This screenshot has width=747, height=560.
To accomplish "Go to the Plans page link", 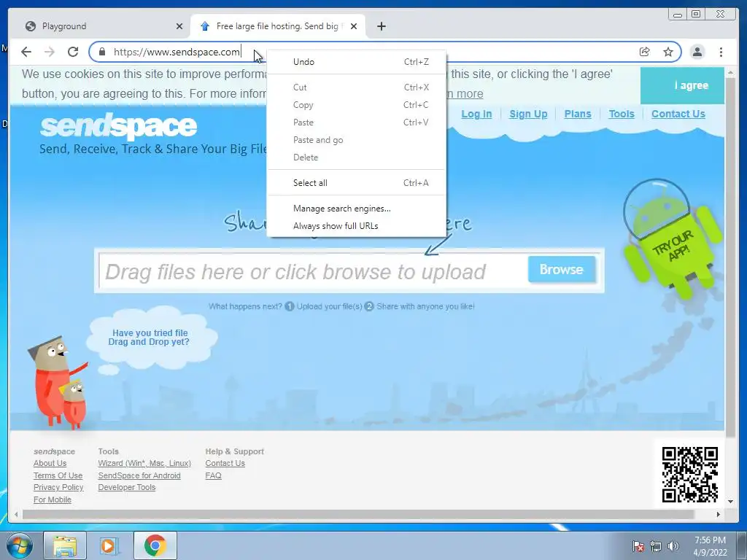I will pos(578,114).
